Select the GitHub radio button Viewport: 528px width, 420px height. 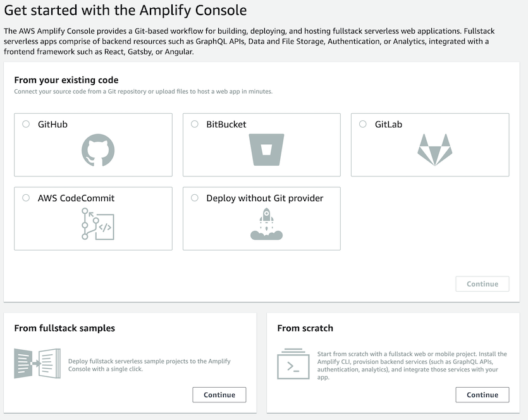pos(26,124)
